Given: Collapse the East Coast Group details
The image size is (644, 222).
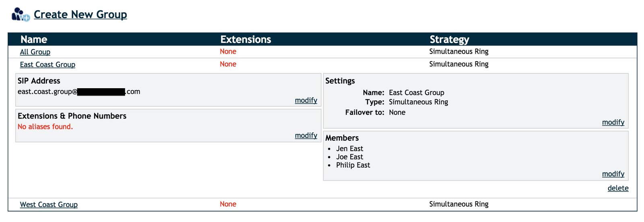Looking at the screenshot, I should (47, 64).
